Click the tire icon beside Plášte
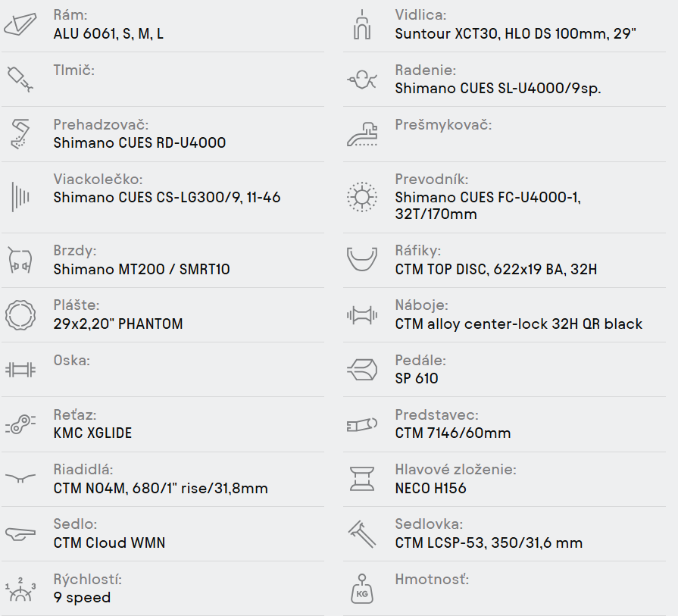Viewport: 678px width, 616px height. coord(20,315)
